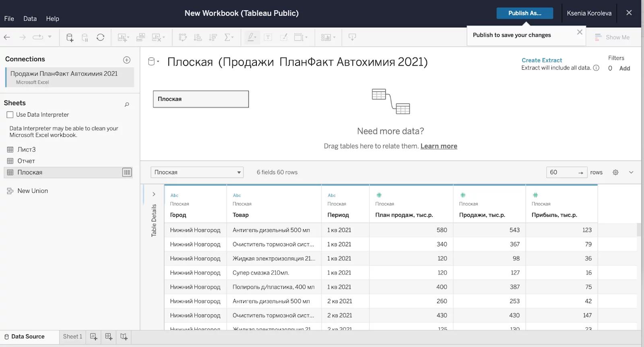644x347 pixels.
Task: Click the show/hide cards icon
Action: (x=326, y=37)
